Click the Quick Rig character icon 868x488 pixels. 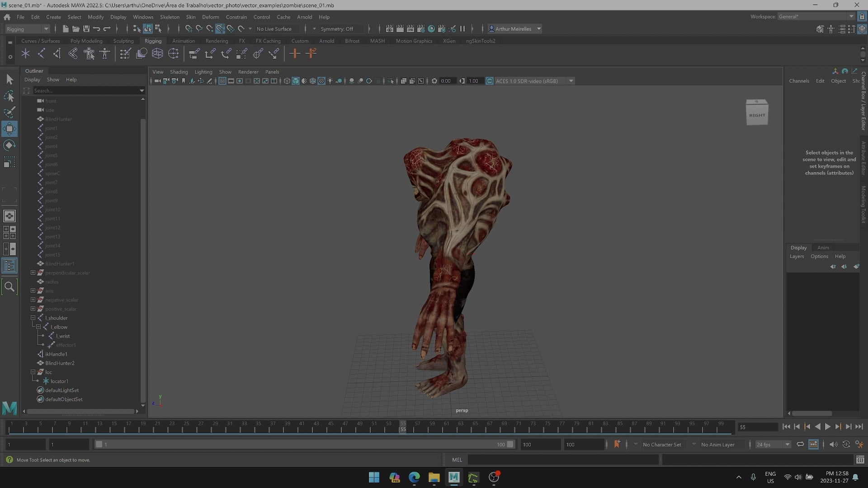coord(89,54)
